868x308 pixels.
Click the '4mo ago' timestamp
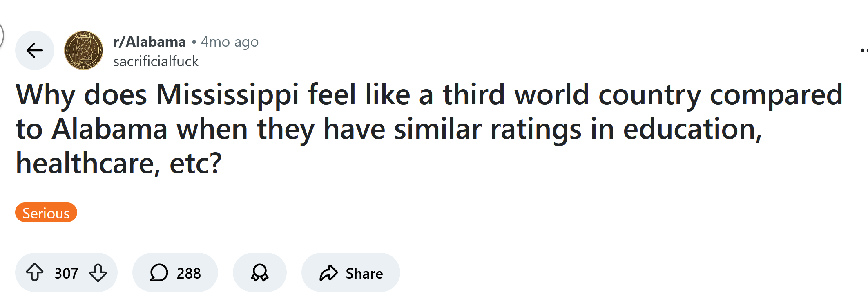coord(230,42)
